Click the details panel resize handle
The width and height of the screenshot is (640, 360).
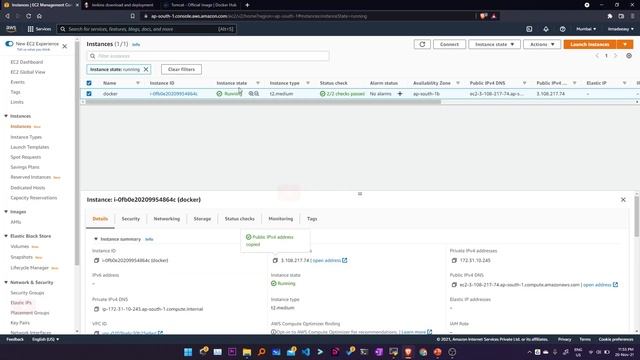pos(360,193)
